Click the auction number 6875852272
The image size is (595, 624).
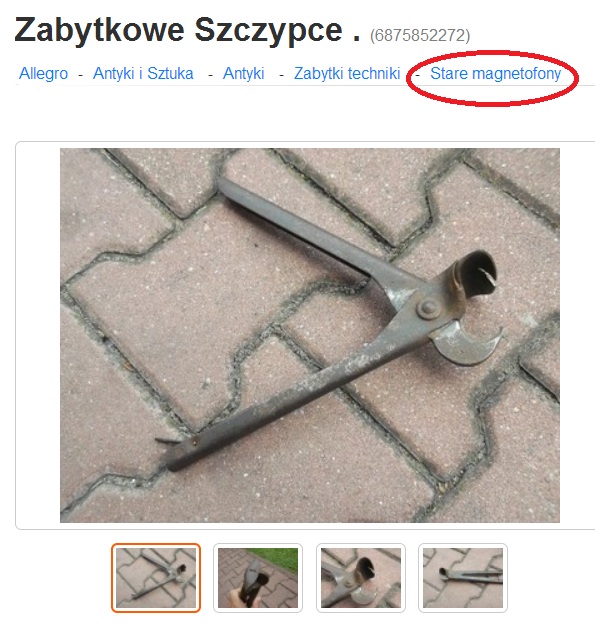click(x=420, y=35)
